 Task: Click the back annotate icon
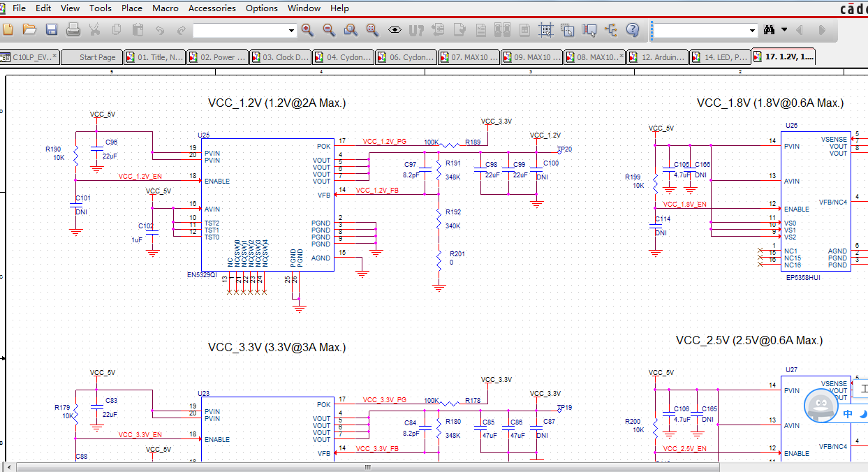[438, 30]
